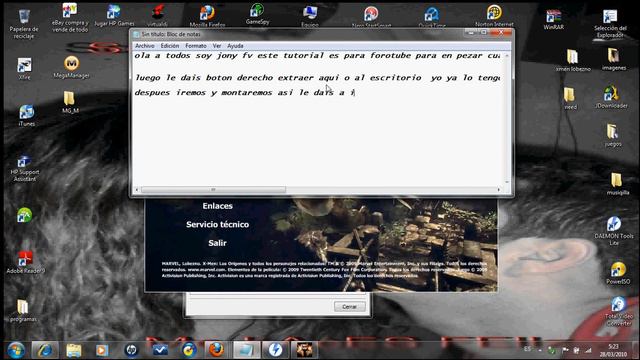The image size is (640, 360).
Task: Click the ES language indicator in tray
Action: (527, 349)
